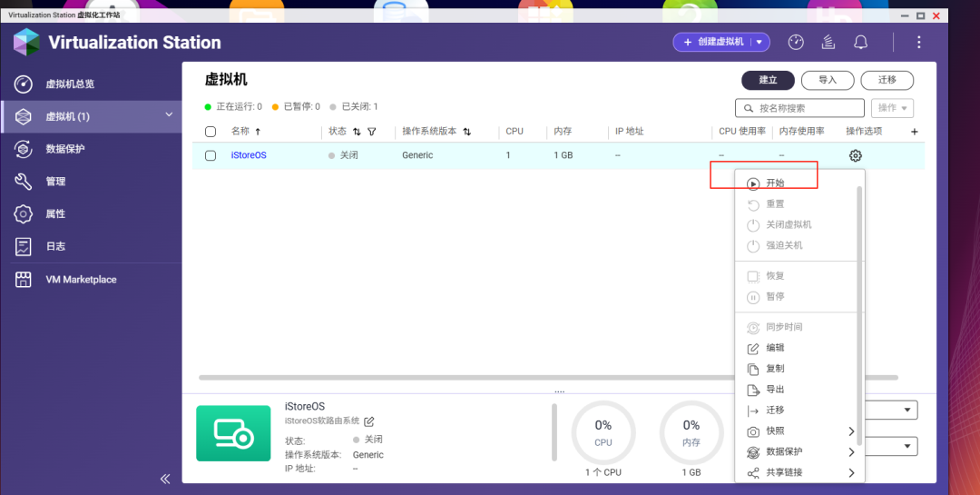Click the 0% CPU usage gauge
Viewport: 980px width, 495px height.
(603, 433)
